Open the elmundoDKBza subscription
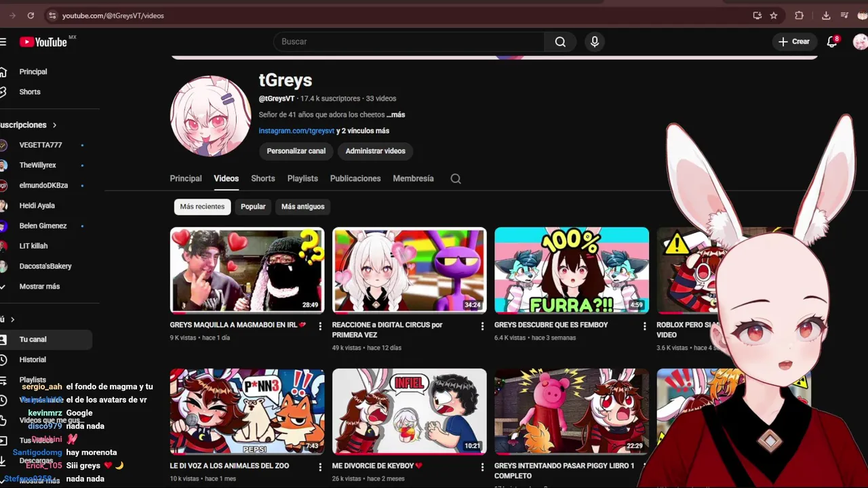 pyautogui.click(x=42, y=186)
